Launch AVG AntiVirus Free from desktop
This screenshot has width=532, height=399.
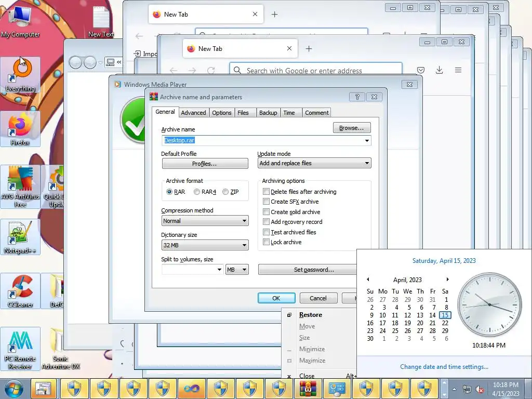pos(20,187)
